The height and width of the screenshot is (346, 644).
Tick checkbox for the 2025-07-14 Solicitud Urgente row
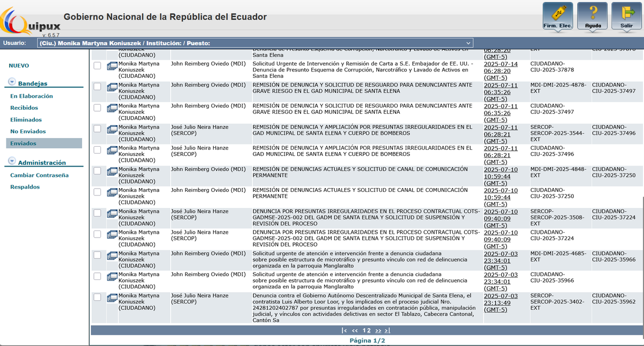pyautogui.click(x=97, y=66)
